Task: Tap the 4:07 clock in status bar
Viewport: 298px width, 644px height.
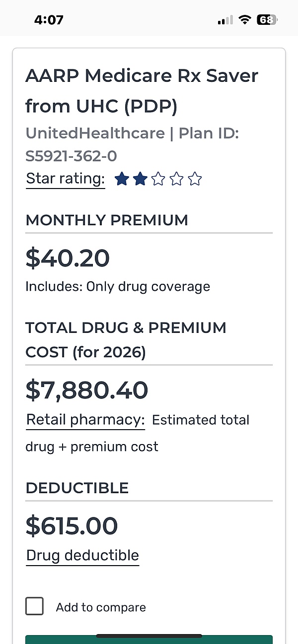Action: pyautogui.click(x=49, y=20)
